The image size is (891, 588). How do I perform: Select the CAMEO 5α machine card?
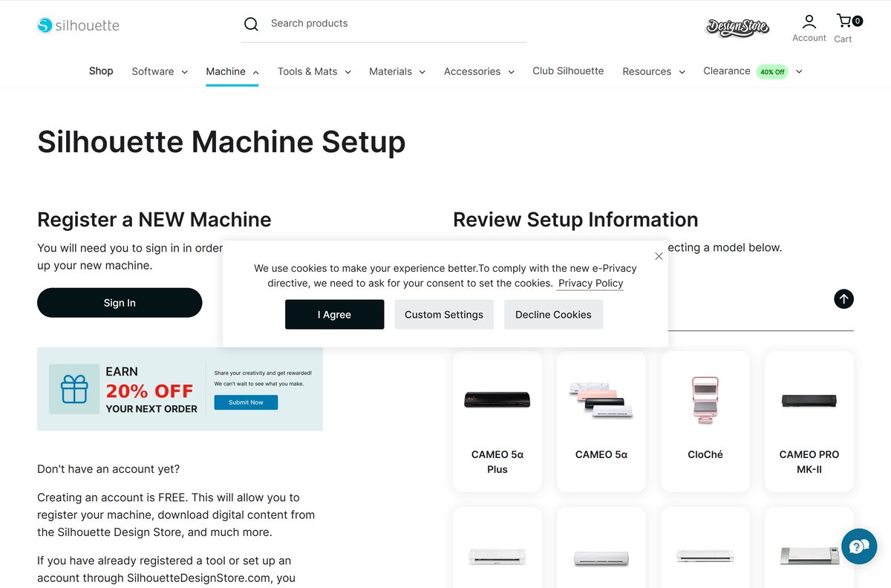[x=601, y=421]
